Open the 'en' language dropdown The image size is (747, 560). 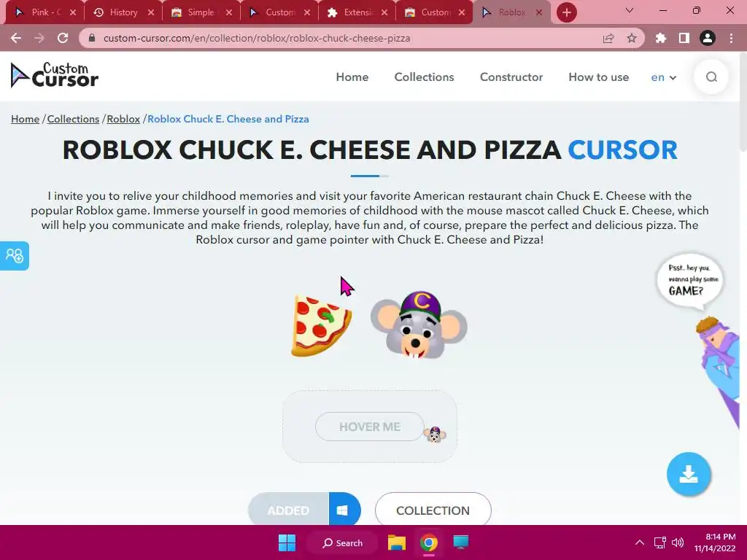pyautogui.click(x=664, y=77)
